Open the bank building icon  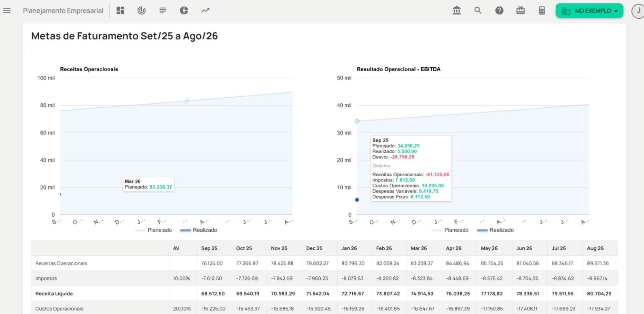(457, 11)
